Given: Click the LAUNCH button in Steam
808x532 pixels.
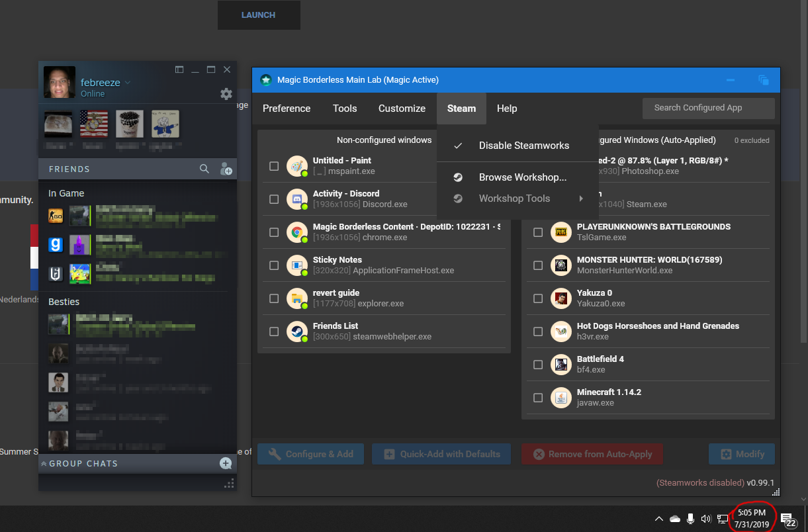Looking at the screenshot, I should click(x=259, y=15).
